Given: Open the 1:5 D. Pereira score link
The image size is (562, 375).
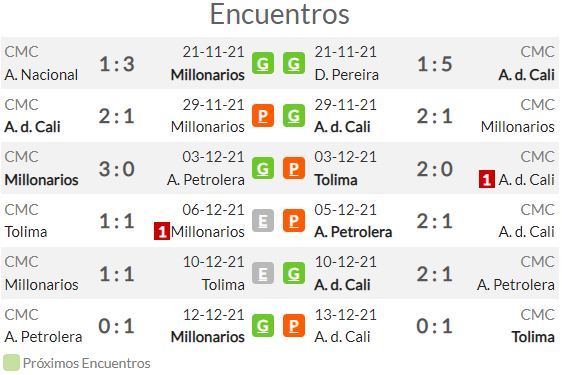Looking at the screenshot, I should 434,64.
